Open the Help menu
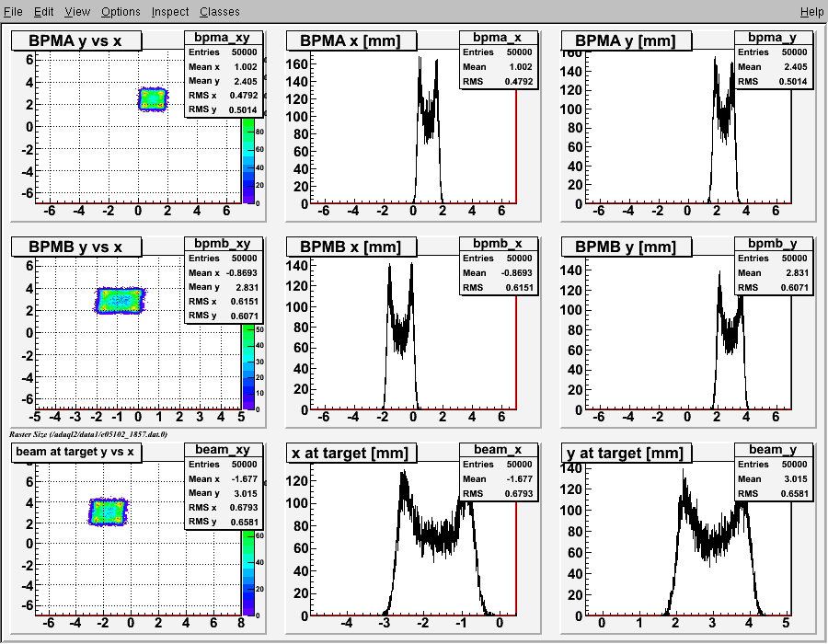Image resolution: width=828 pixels, height=644 pixels. (x=811, y=11)
